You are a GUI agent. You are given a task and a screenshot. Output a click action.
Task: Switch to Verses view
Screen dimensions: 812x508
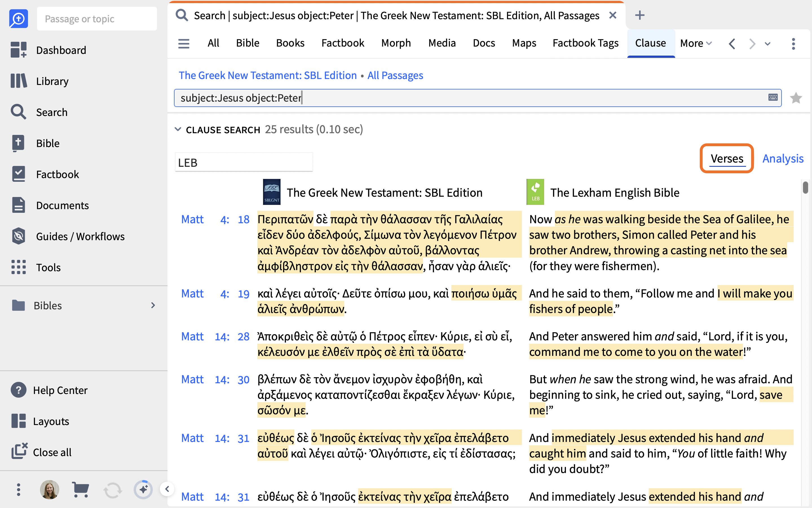(x=727, y=158)
